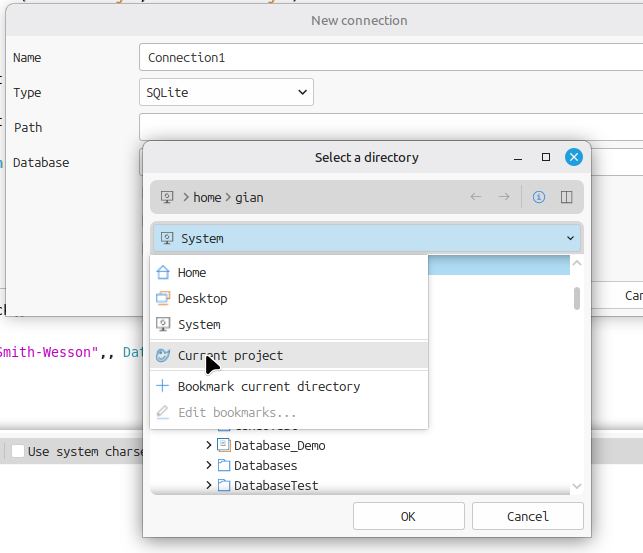
Task: Click the connection Name input field
Action: point(390,57)
